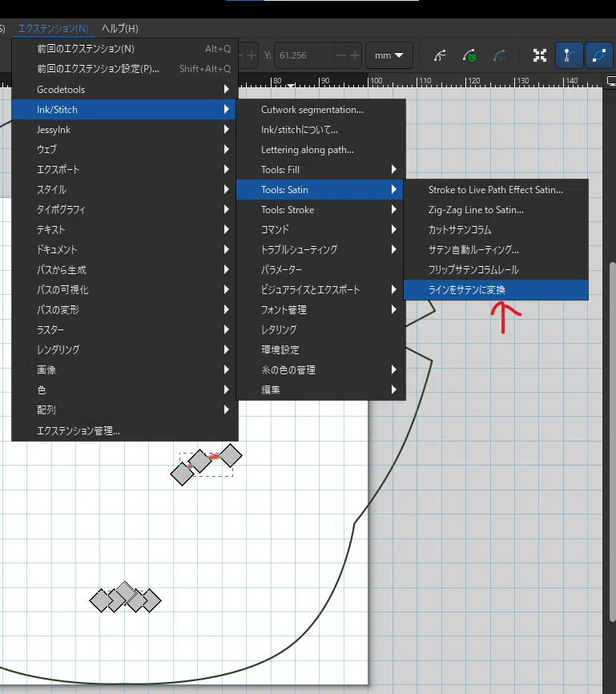This screenshot has width=616, height=694.
Task: Click the 環境設定 entry
Action: click(x=321, y=349)
